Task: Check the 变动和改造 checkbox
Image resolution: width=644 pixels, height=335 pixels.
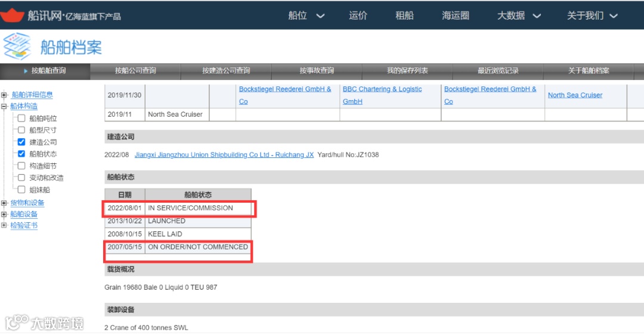Action: click(21, 178)
